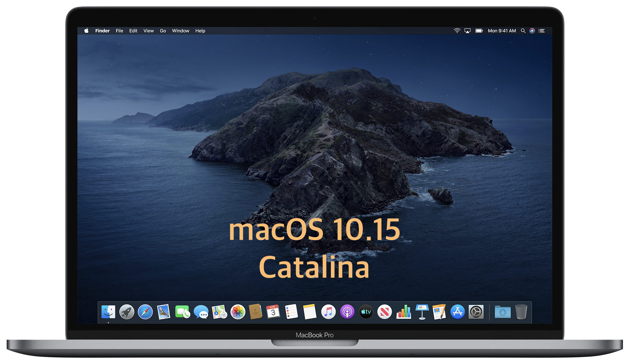This screenshot has width=629, height=364.
Task: Open the Go menu
Action: point(163,31)
